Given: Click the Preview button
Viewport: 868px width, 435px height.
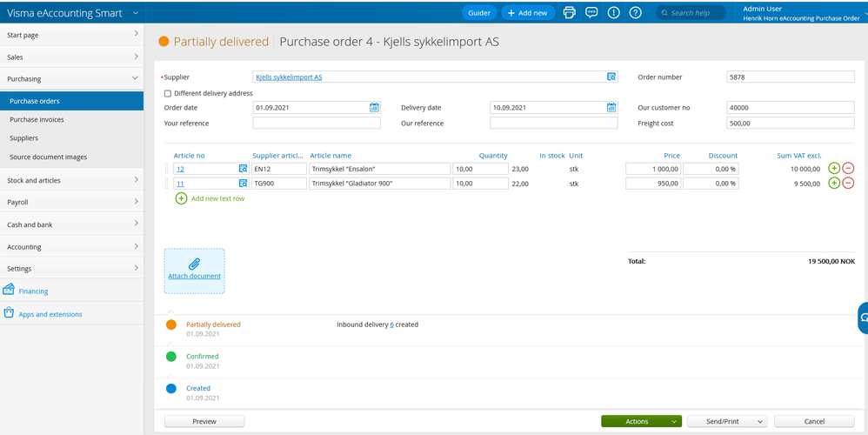Looking at the screenshot, I should point(204,421).
